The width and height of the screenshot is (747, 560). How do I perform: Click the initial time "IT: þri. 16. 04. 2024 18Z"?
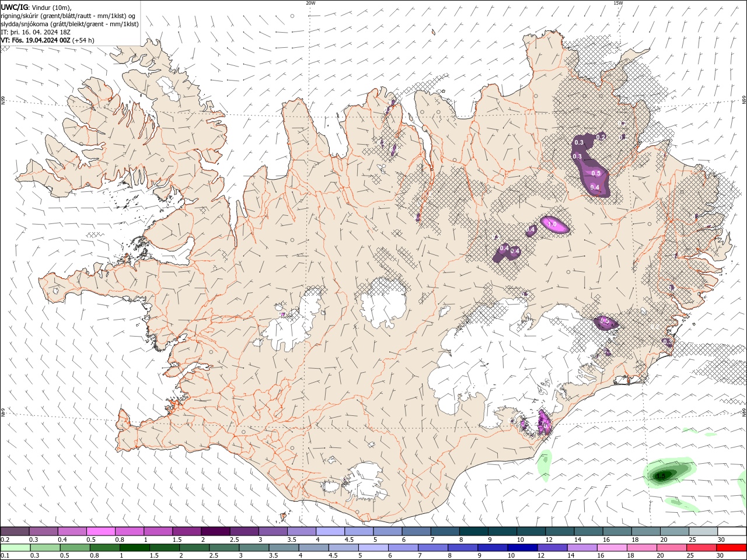point(36,32)
